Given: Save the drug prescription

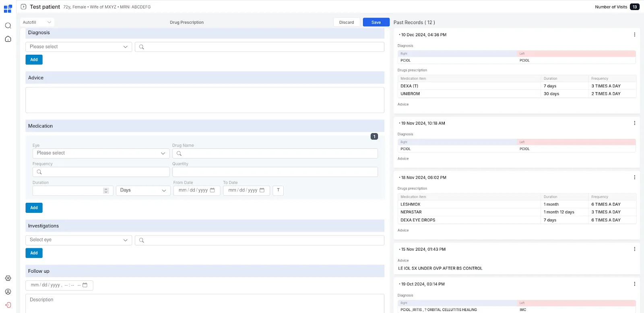Looking at the screenshot, I should point(376,23).
